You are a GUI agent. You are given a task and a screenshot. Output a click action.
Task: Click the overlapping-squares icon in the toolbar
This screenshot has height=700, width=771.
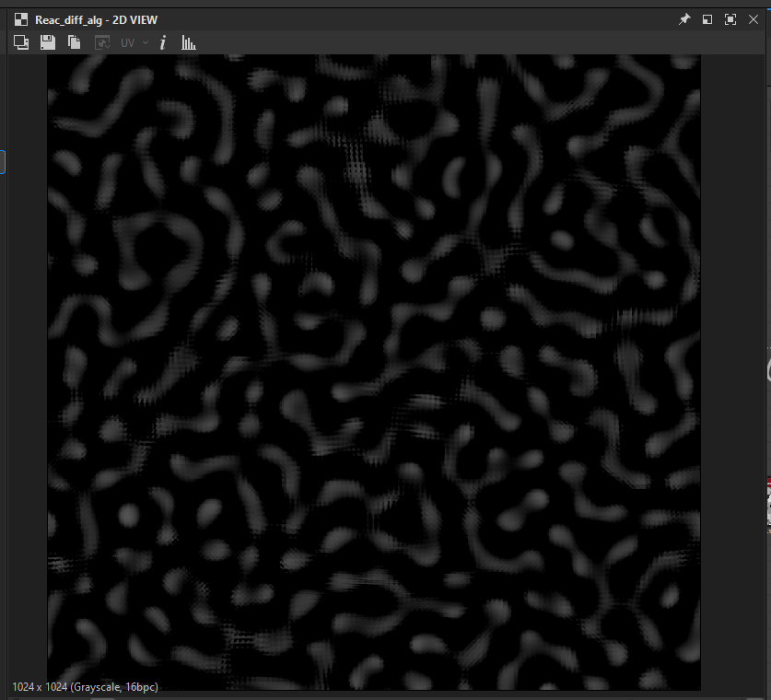point(21,42)
